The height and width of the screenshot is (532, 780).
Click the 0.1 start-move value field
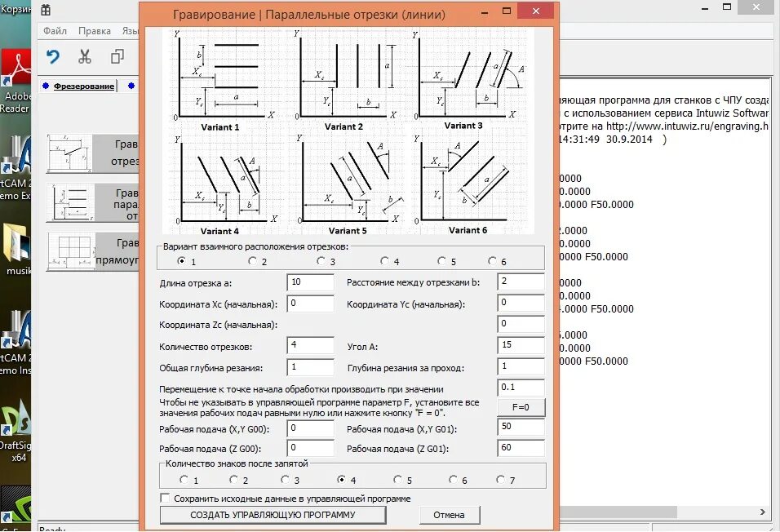[521, 388]
